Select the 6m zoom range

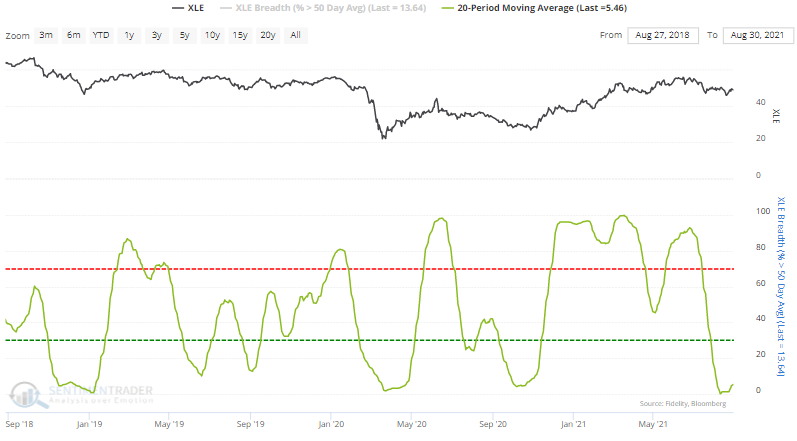[x=74, y=35]
